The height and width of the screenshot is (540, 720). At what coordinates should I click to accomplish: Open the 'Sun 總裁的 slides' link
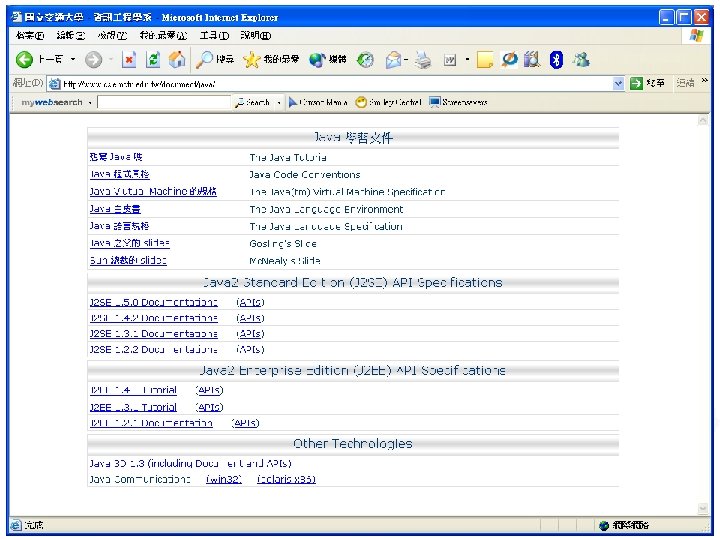point(128,260)
